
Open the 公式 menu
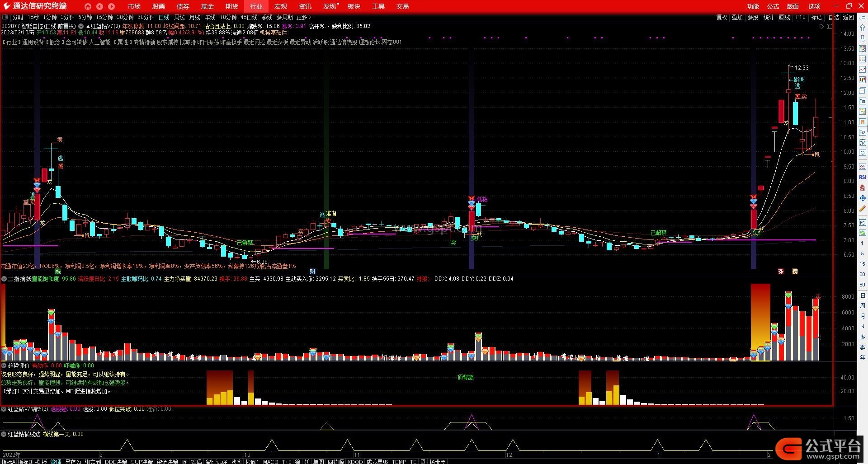tap(773, 6)
